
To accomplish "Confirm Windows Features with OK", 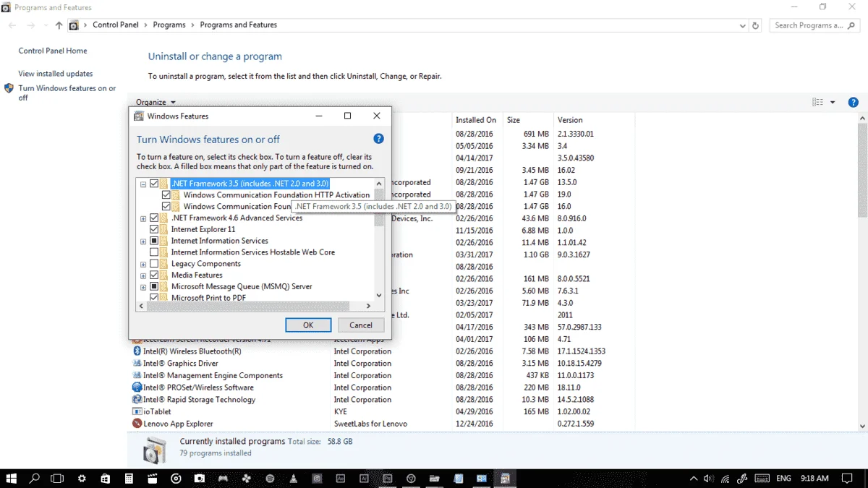I will 308,325.
